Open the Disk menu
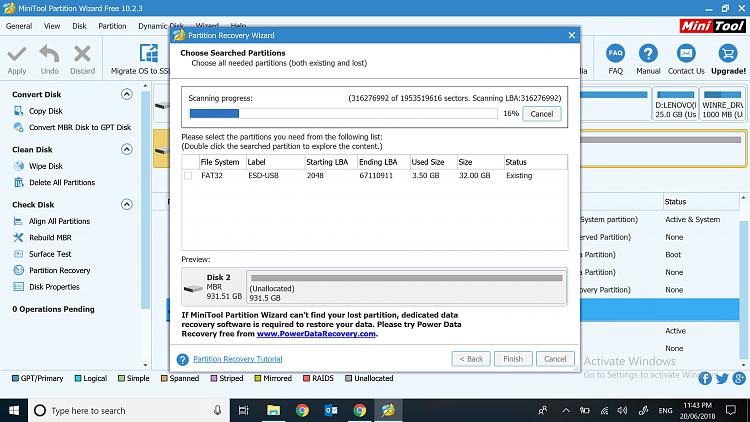The image size is (750, 422). coord(79,26)
